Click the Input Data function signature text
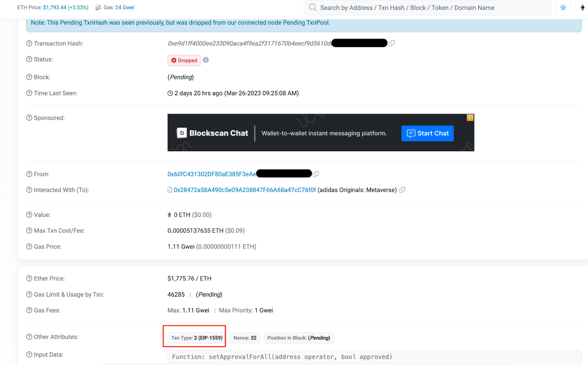The height and width of the screenshot is (365, 588). [282, 357]
